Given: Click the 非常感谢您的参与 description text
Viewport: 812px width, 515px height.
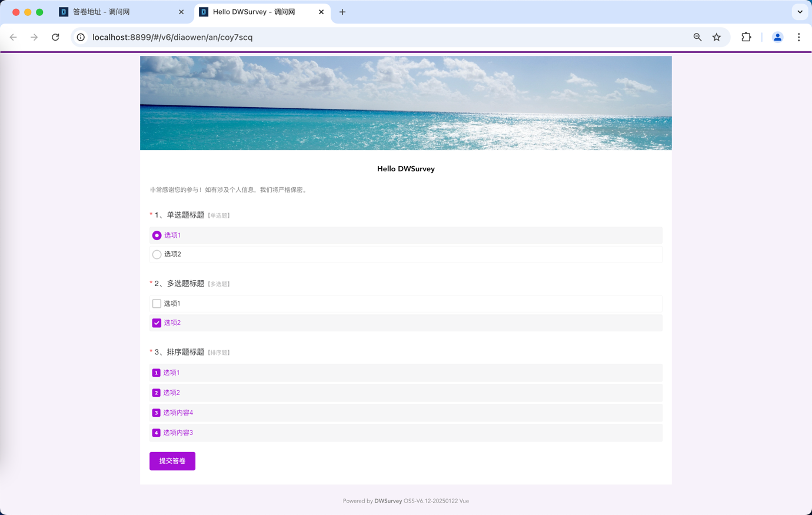Looking at the screenshot, I should point(229,190).
